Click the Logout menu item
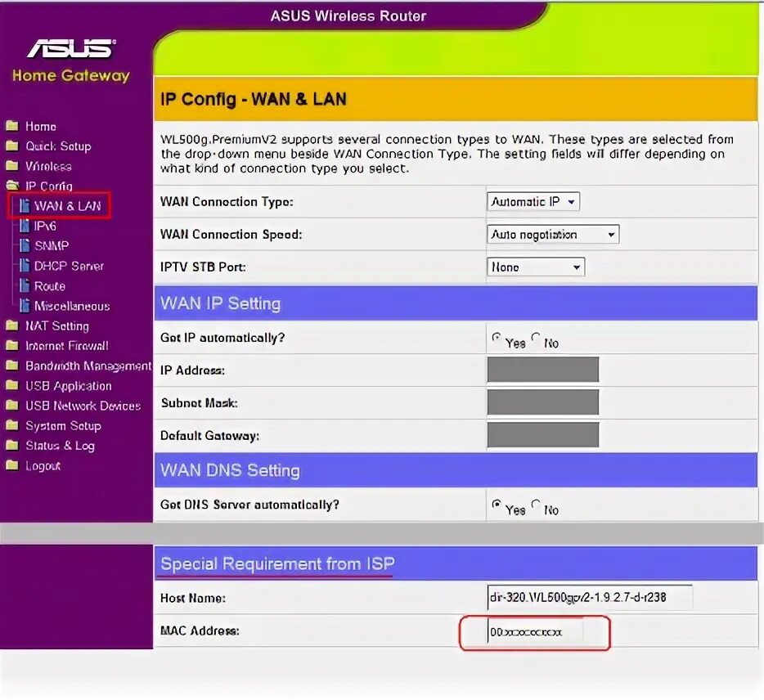 pos(43,466)
